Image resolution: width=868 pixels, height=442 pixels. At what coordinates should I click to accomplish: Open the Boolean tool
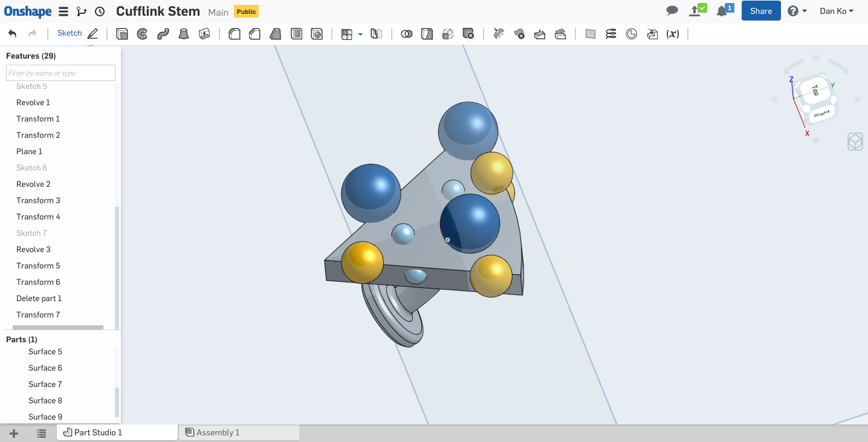(x=407, y=34)
